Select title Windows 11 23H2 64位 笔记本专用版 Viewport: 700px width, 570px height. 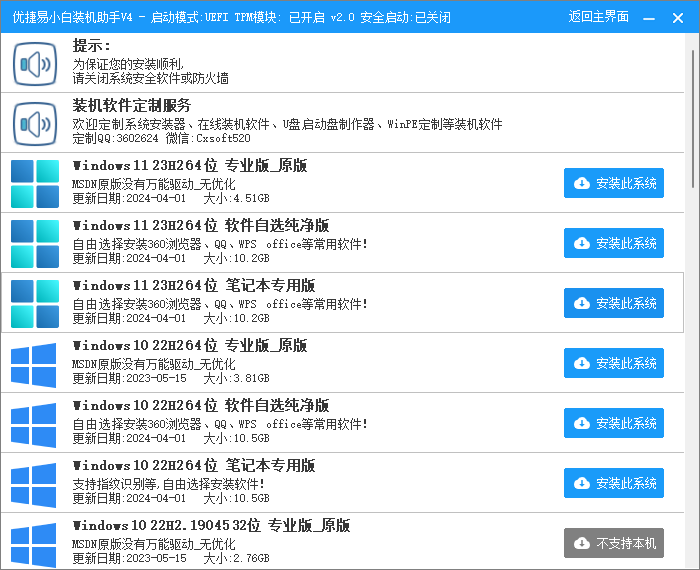[194, 285]
